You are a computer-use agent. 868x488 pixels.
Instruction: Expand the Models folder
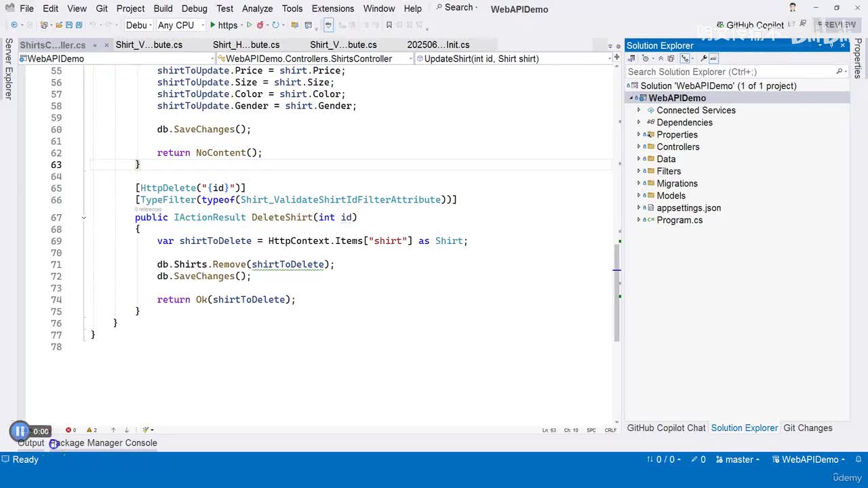click(x=639, y=196)
